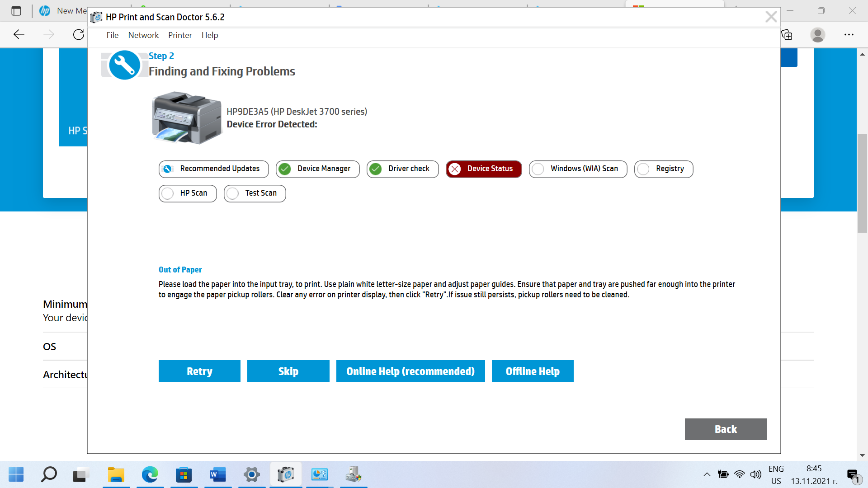Click the green Driver check status
The height and width of the screenshot is (488, 868).
[402, 169]
